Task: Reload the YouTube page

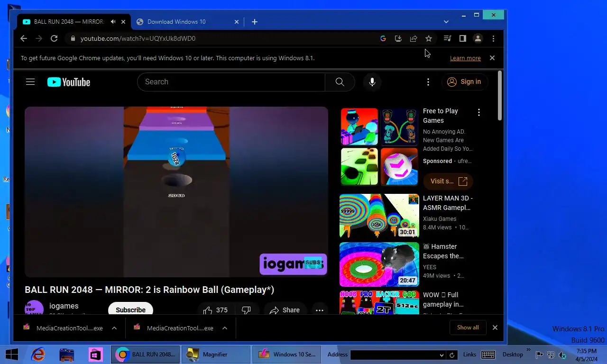Action: pyautogui.click(x=54, y=38)
